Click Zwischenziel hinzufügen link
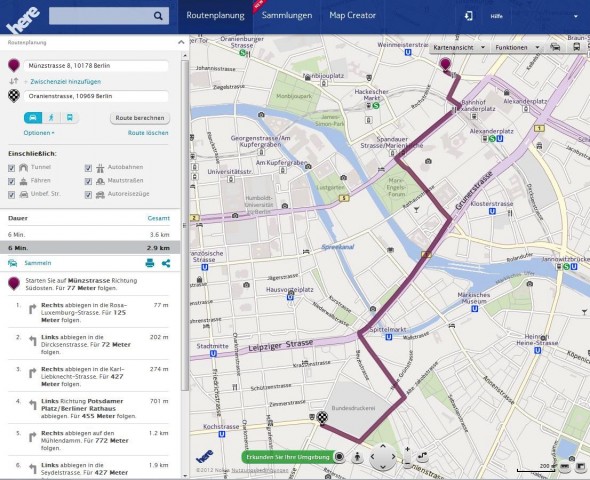The image size is (590, 480). [x=65, y=81]
